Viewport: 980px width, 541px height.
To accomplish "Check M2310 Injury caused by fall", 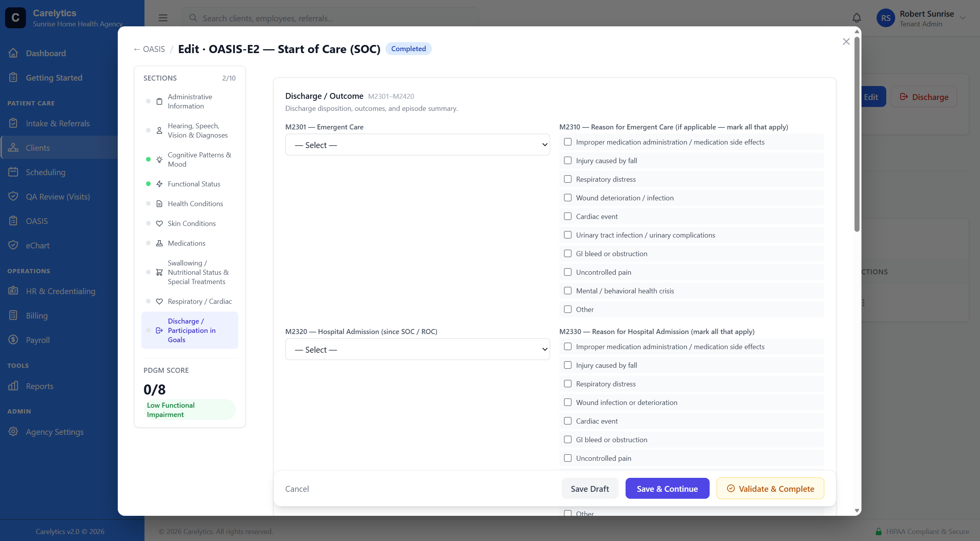I will coord(567,161).
